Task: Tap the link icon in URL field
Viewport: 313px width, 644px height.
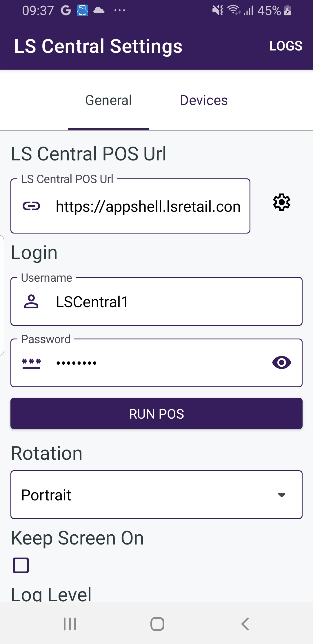Action: point(31,206)
